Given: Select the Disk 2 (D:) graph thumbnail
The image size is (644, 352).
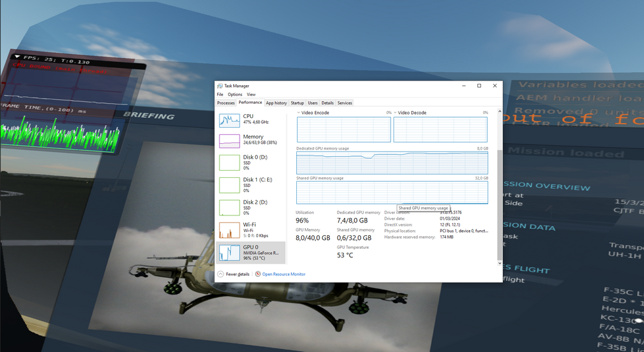Looking at the screenshot, I should pos(229,207).
